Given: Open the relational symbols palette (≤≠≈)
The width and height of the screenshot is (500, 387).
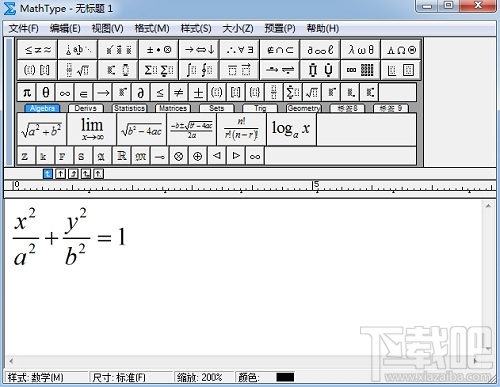Looking at the screenshot, I should [37, 50].
